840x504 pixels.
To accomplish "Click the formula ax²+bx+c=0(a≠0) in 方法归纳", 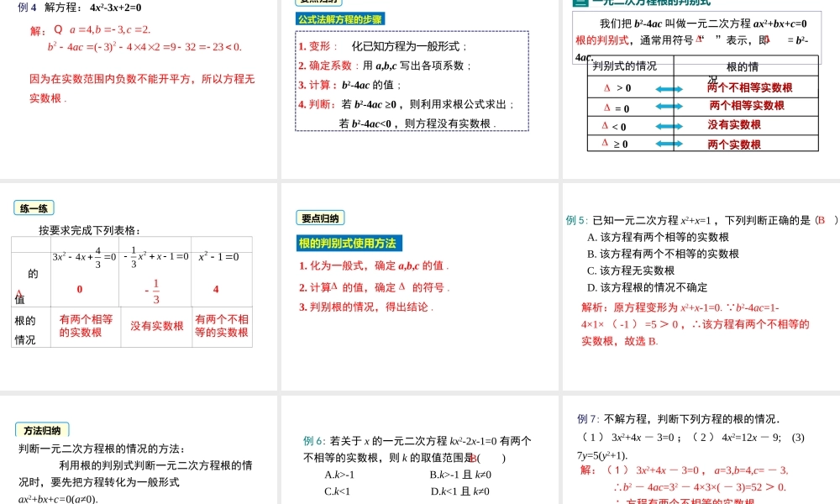I will point(59,499).
